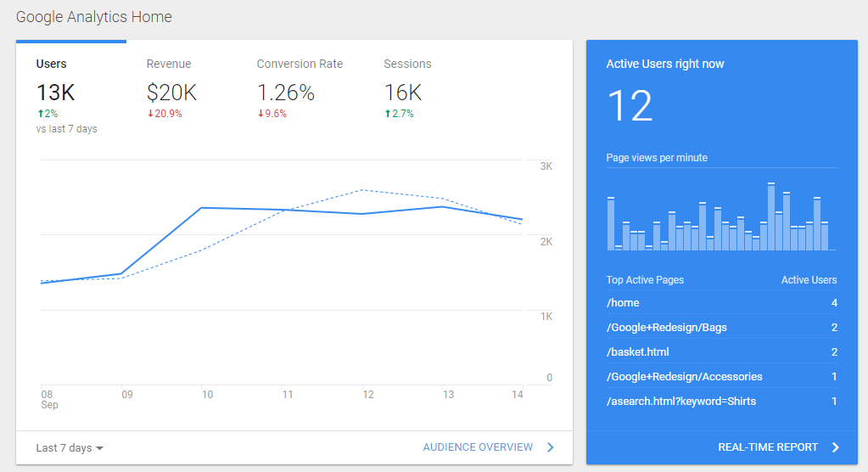
Task: Select the /basket.html page row
Action: (x=721, y=351)
